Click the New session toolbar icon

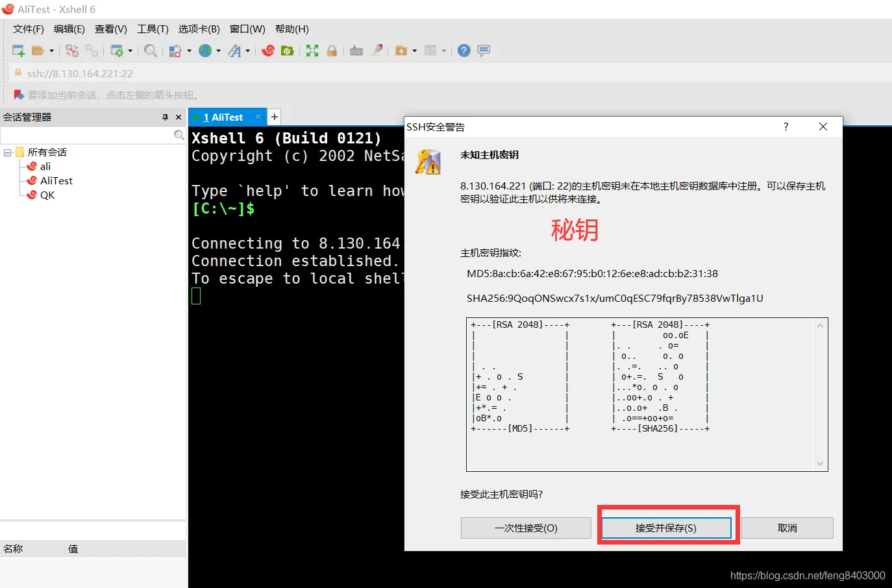click(18, 51)
